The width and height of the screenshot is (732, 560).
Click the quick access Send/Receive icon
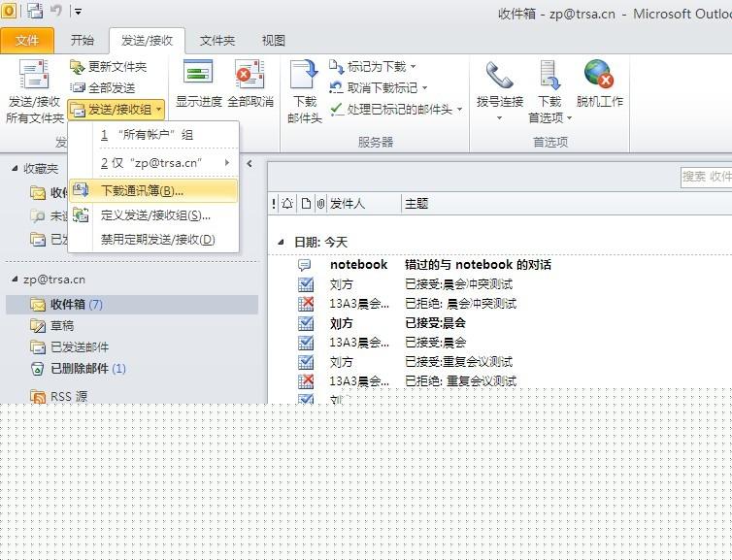(35, 11)
